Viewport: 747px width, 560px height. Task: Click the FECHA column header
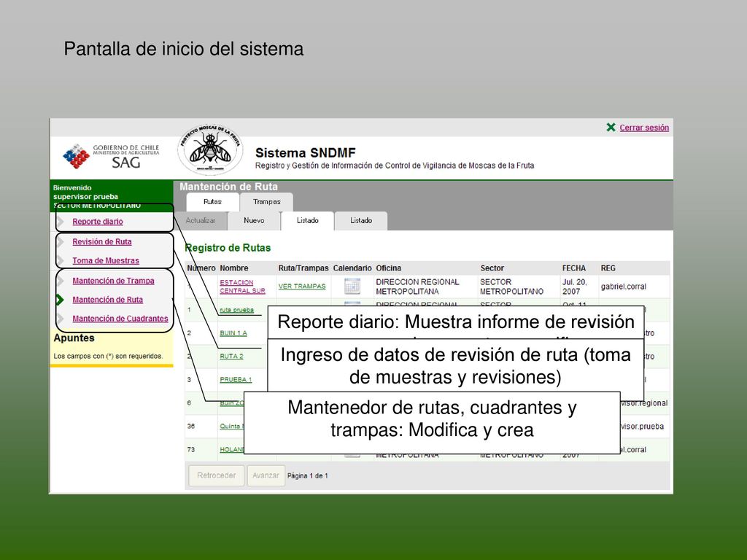coord(574,268)
